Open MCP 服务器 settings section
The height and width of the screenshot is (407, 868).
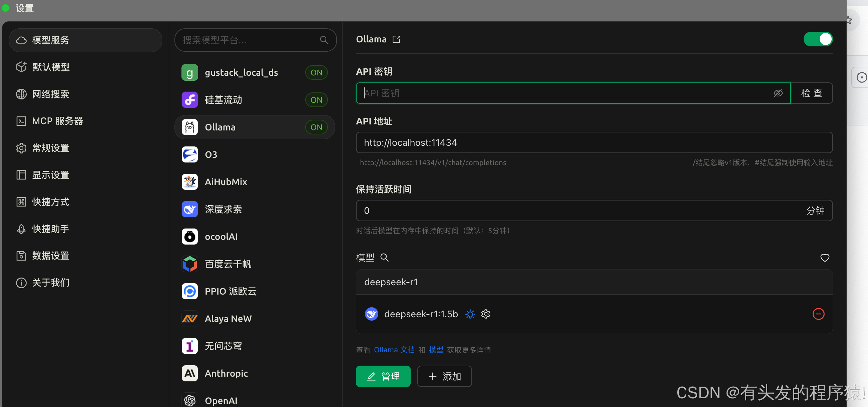(57, 121)
